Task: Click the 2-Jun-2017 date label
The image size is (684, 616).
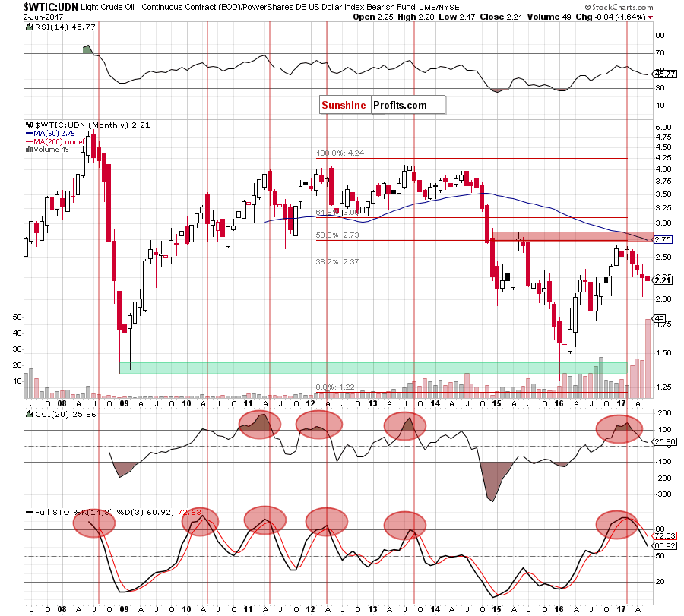Action: point(43,17)
